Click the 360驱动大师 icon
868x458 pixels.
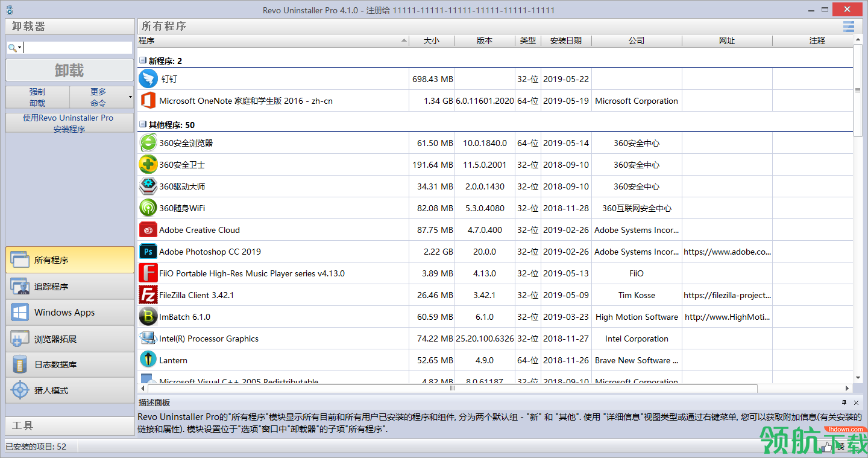pyautogui.click(x=148, y=186)
